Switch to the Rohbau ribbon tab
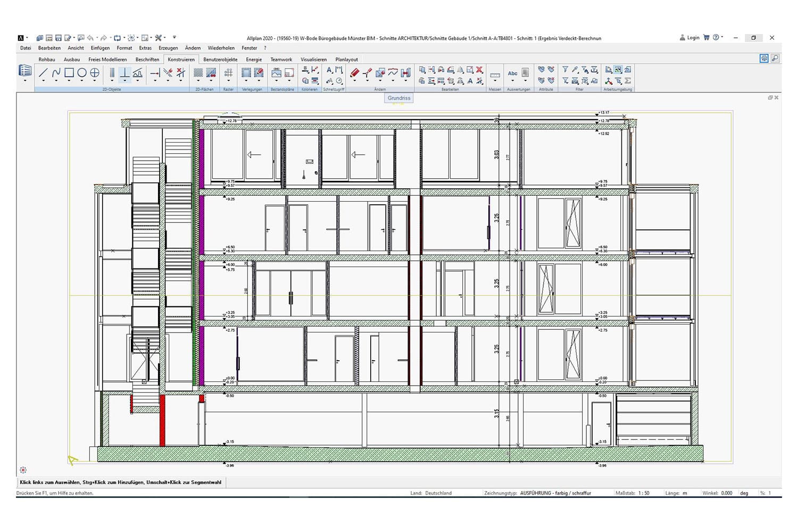Screen dimensions: 798x532 [x=47, y=60]
